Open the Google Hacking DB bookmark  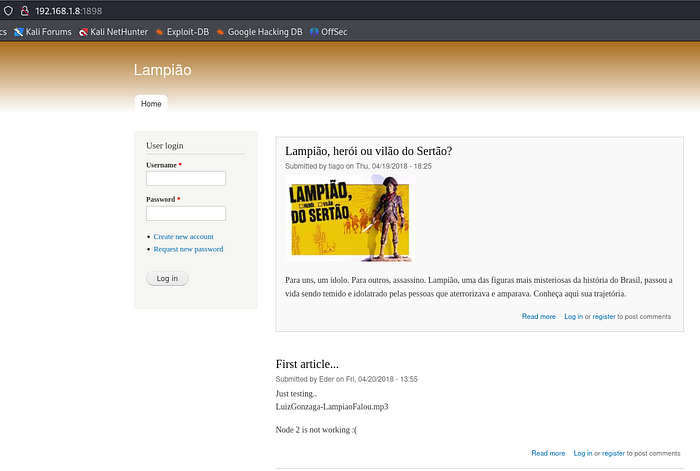coord(259,32)
